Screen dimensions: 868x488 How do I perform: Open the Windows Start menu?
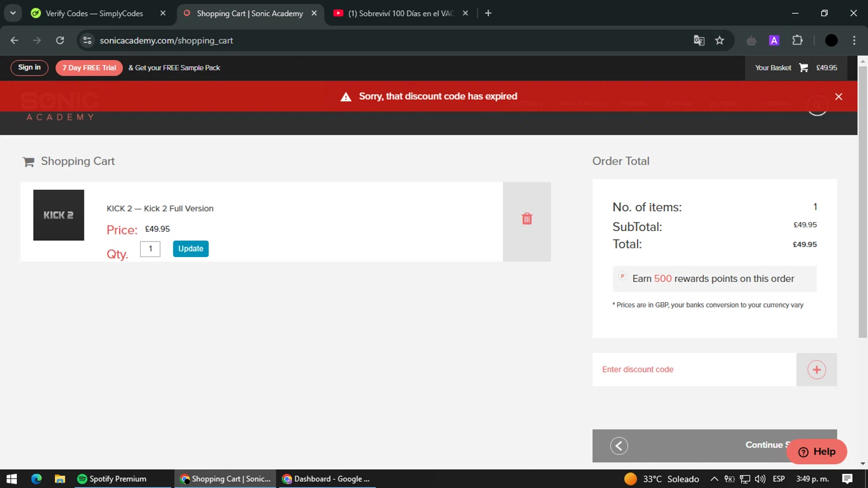[x=12, y=479]
